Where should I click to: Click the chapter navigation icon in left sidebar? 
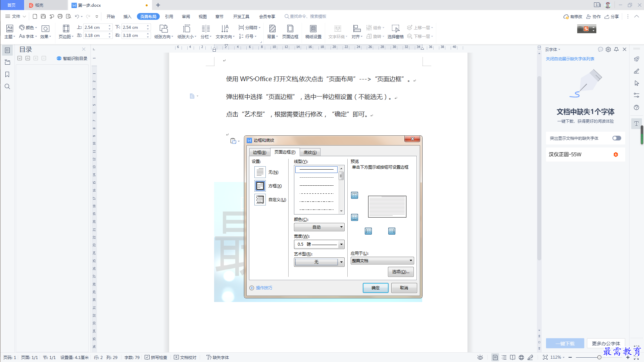pyautogui.click(x=7, y=62)
